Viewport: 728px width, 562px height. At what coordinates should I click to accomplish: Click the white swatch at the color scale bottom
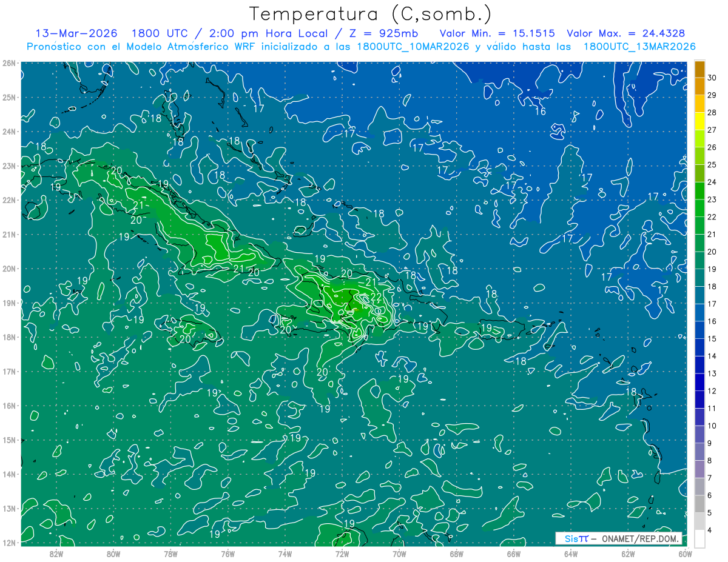coord(699,538)
